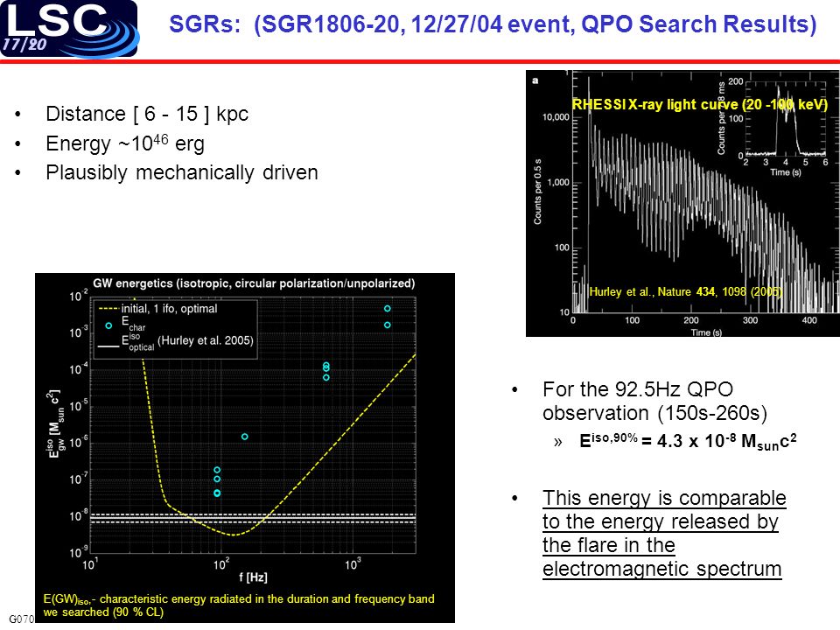Click the isolated cyan data point near 10^-6
The width and height of the screenshot is (840, 630).
(245, 437)
